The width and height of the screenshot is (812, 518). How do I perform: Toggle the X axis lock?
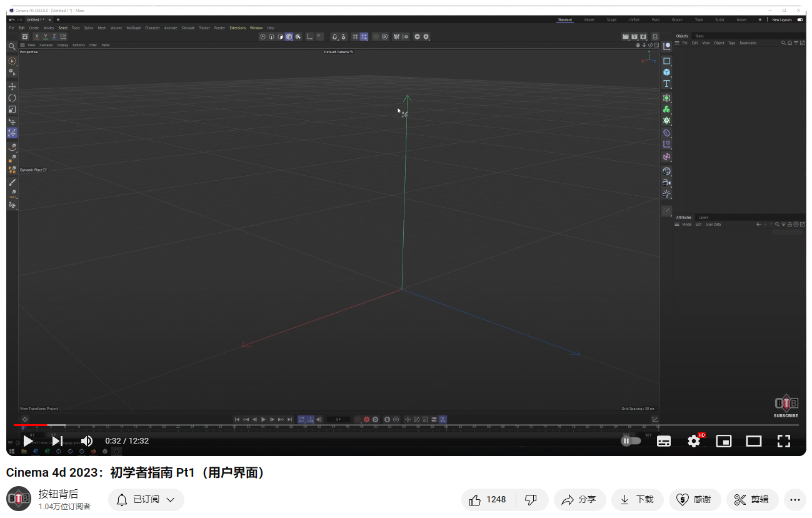(37, 36)
